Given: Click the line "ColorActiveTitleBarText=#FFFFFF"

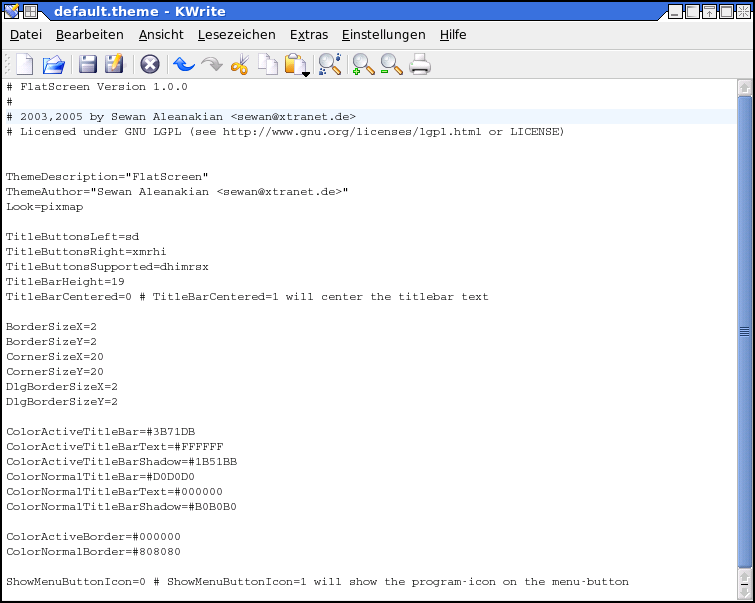Looking at the screenshot, I should [114, 446].
